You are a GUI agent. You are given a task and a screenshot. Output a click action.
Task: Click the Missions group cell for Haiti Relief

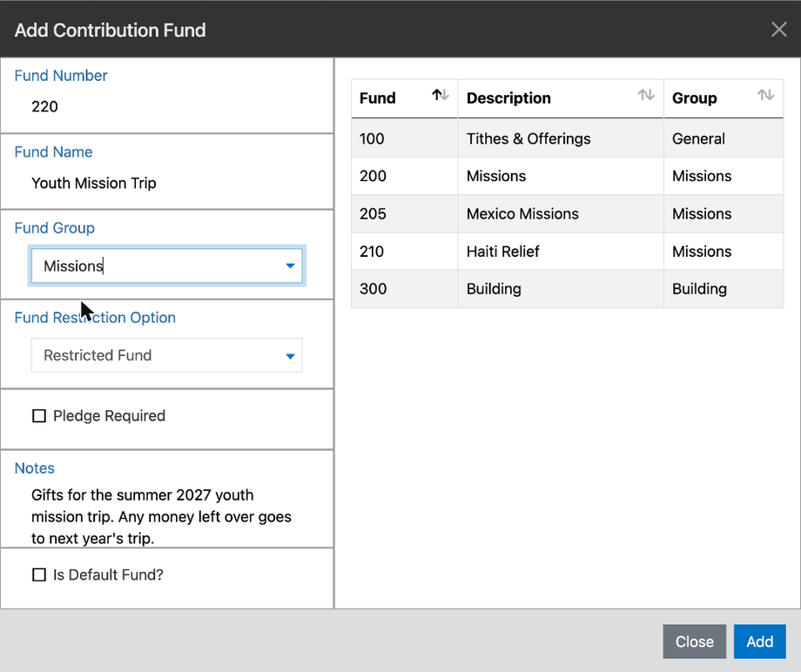pos(724,252)
